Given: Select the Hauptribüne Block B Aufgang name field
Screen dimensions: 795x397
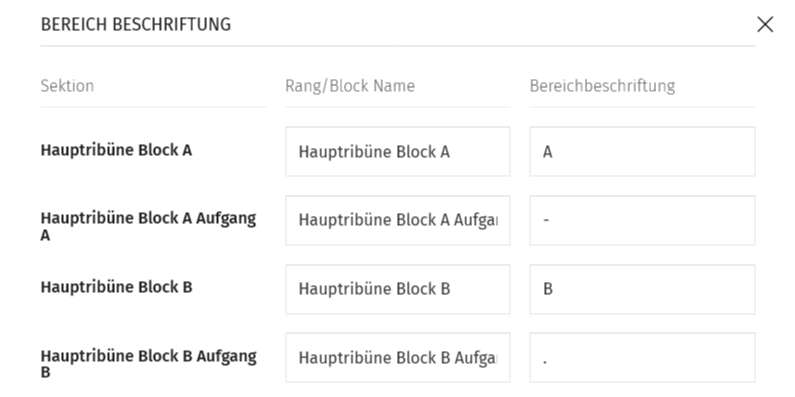Looking at the screenshot, I should click(x=398, y=357).
